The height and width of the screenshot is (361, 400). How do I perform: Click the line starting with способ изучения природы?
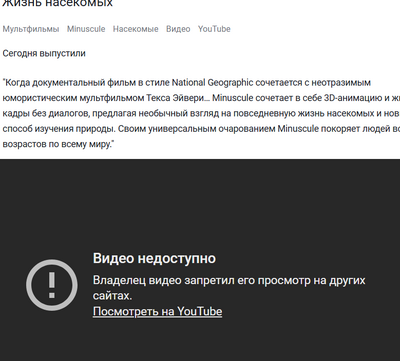coord(201,129)
